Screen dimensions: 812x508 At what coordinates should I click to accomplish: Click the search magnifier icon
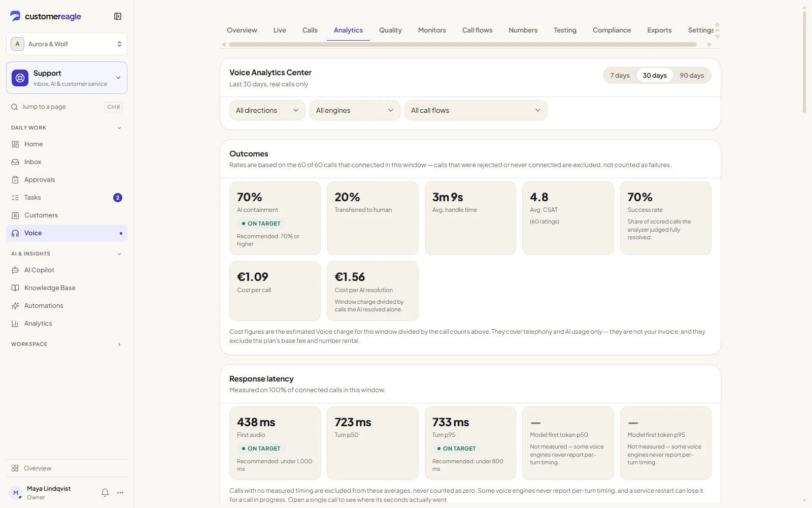pyautogui.click(x=15, y=107)
